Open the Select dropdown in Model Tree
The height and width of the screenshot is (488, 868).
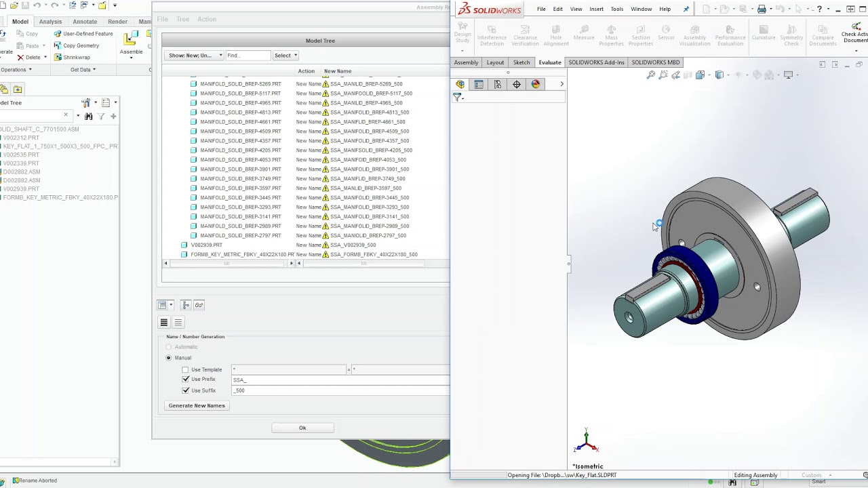pyautogui.click(x=285, y=56)
